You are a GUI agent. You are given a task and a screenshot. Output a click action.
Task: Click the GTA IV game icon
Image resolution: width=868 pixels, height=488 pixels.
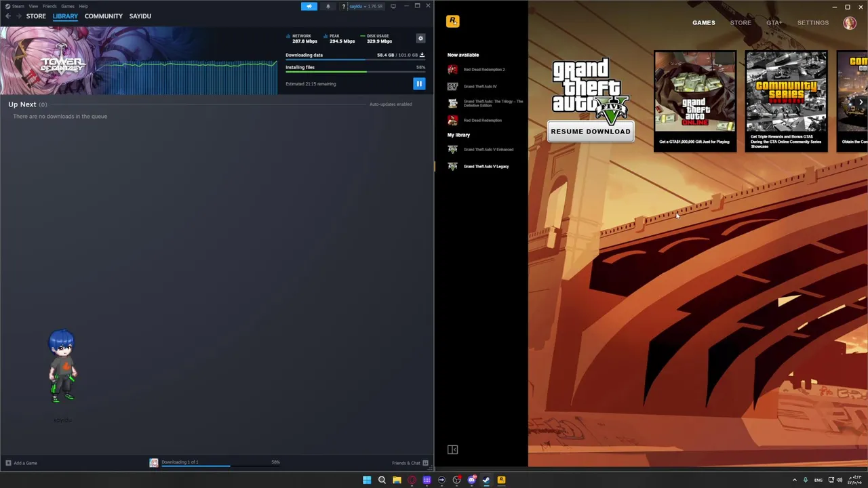click(452, 86)
